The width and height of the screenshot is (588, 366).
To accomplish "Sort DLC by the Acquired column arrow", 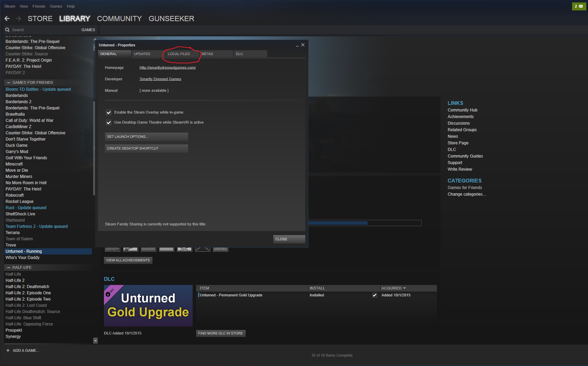I will [404, 288].
